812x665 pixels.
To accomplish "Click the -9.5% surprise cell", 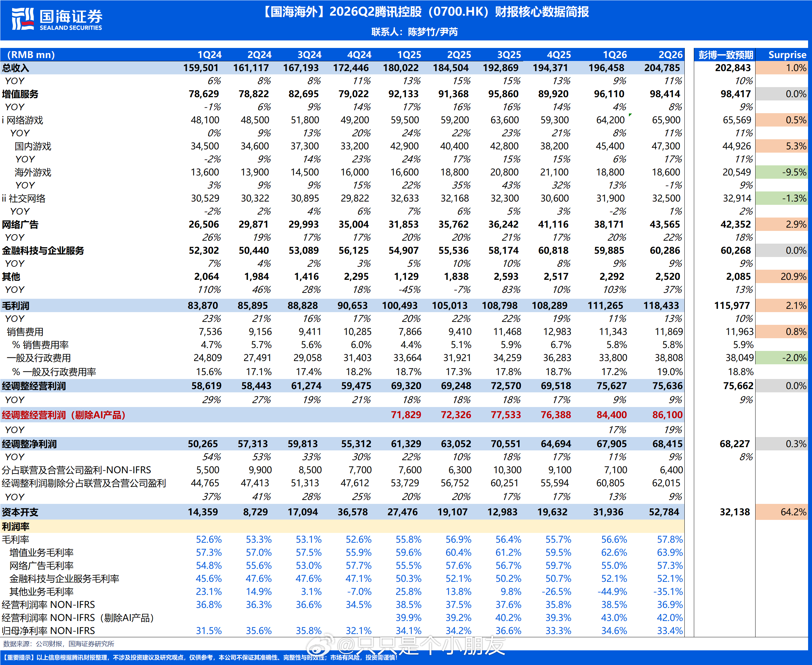I will pos(782,173).
